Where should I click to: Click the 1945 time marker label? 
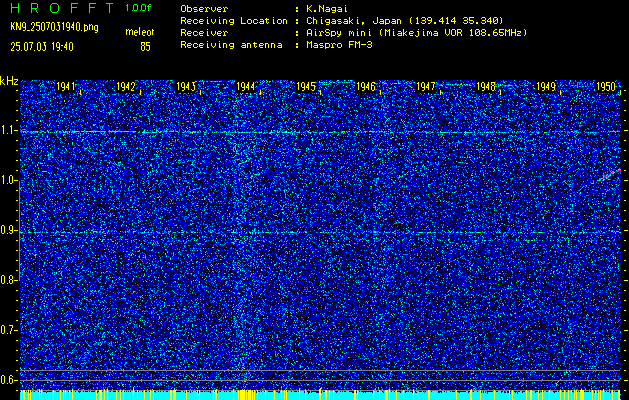tap(306, 87)
